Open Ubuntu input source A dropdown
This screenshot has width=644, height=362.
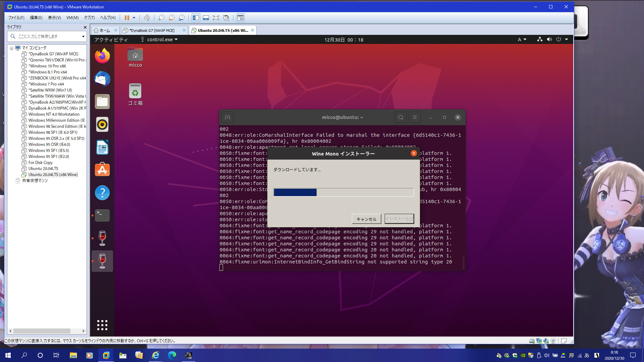coord(522,40)
